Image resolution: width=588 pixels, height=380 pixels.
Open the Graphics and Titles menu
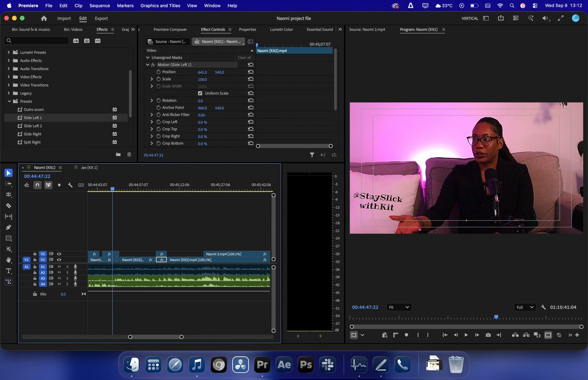click(x=160, y=5)
